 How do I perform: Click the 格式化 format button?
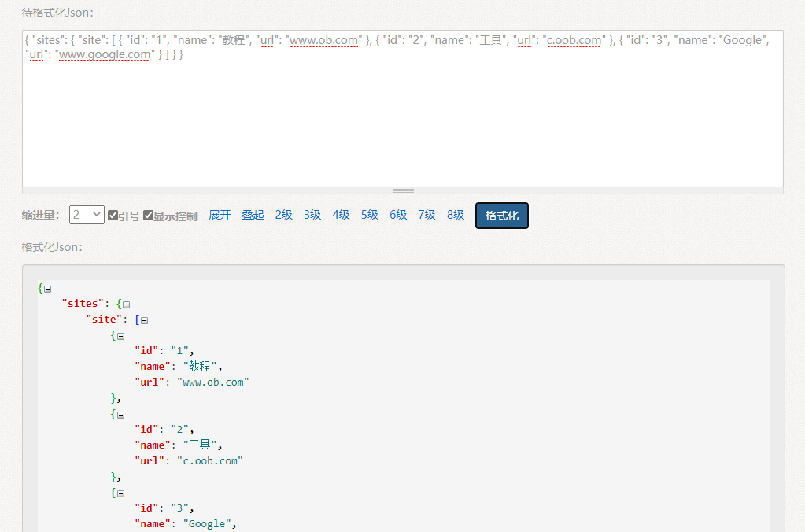(x=501, y=214)
